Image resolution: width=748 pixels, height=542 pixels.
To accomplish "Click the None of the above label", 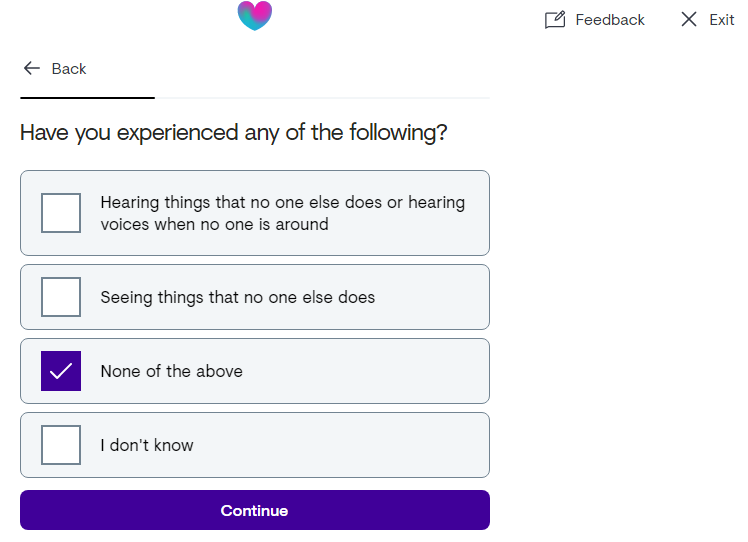I will [172, 371].
